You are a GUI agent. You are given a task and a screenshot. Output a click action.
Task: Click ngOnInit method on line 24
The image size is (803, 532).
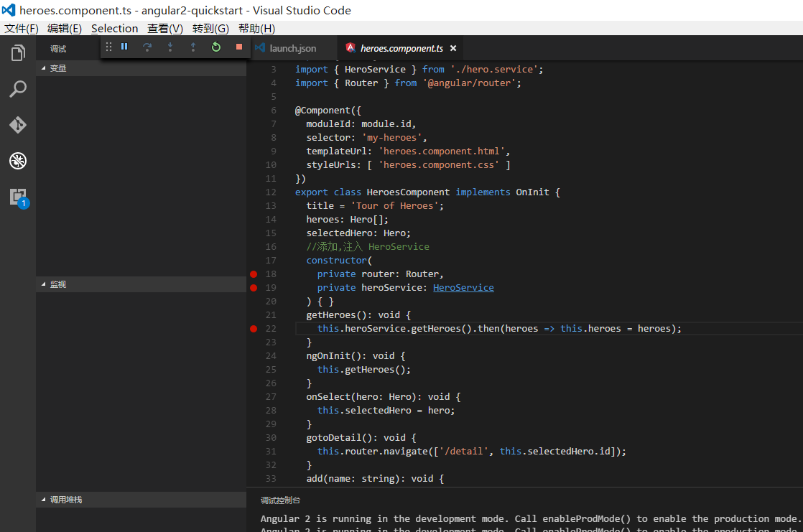pos(328,356)
